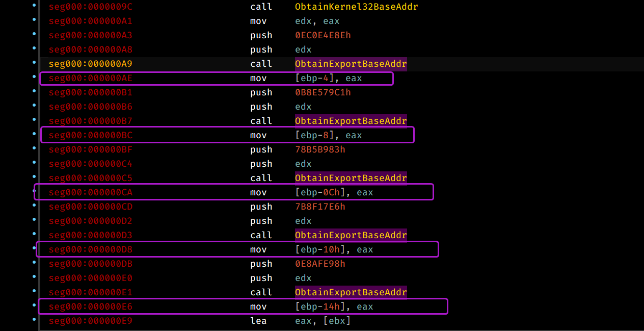The width and height of the screenshot is (644, 331).
Task: Select the pushed hash value 0B8E579C1h
Action: [323, 93]
